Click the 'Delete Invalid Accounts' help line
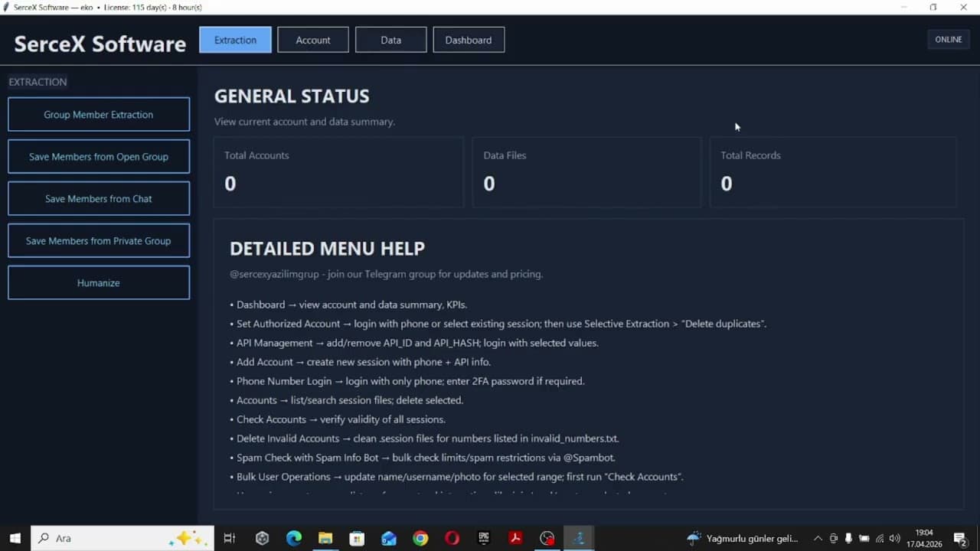The height and width of the screenshot is (551, 980). [424, 439]
